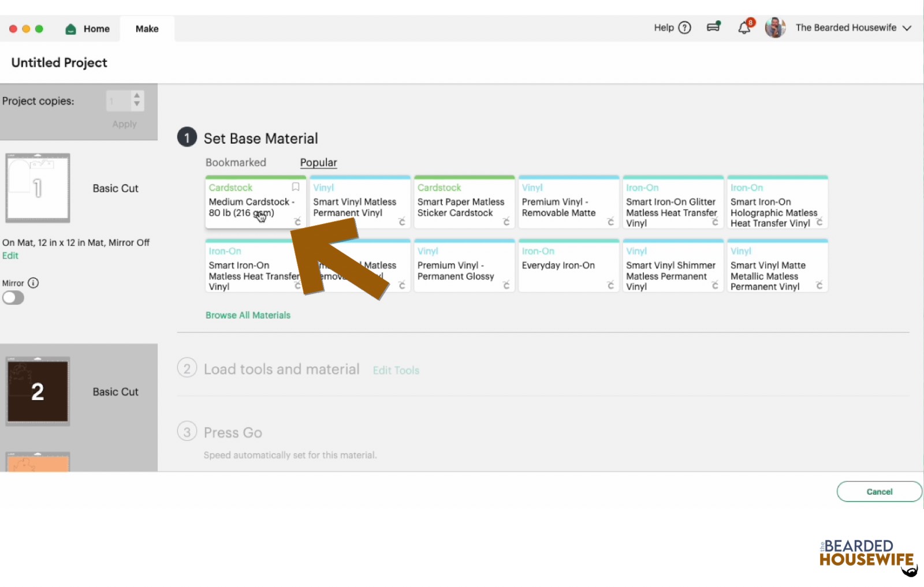Screen dimensions: 924x587
Task: Switch to the Bookmarked tab
Action: coord(236,162)
